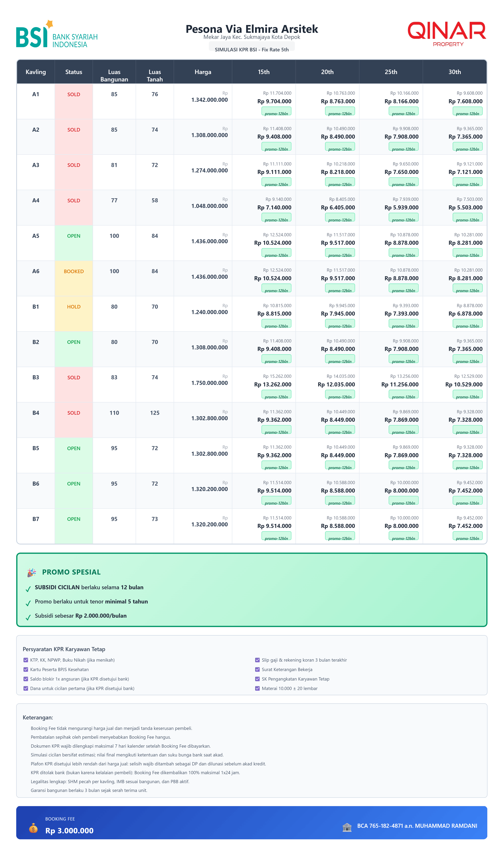This screenshot has width=504, height=856.
Task: Click the BOOKED status cell for A6
Action: point(74,271)
